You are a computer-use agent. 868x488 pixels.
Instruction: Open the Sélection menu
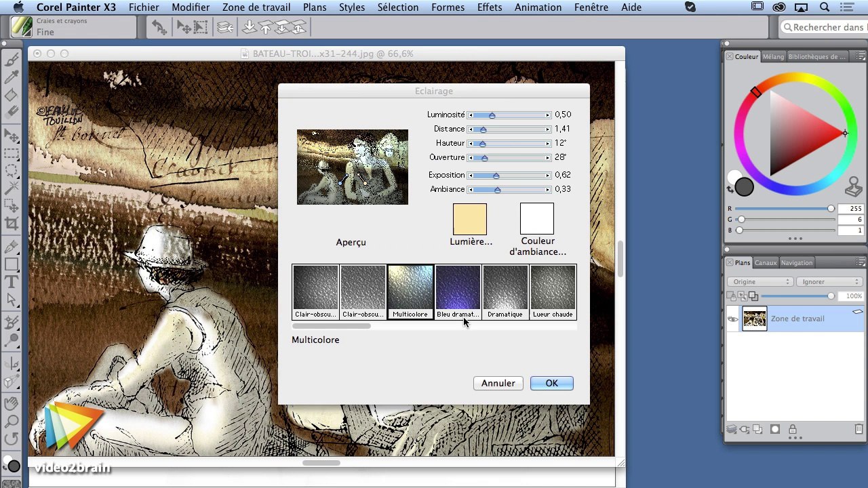(398, 7)
